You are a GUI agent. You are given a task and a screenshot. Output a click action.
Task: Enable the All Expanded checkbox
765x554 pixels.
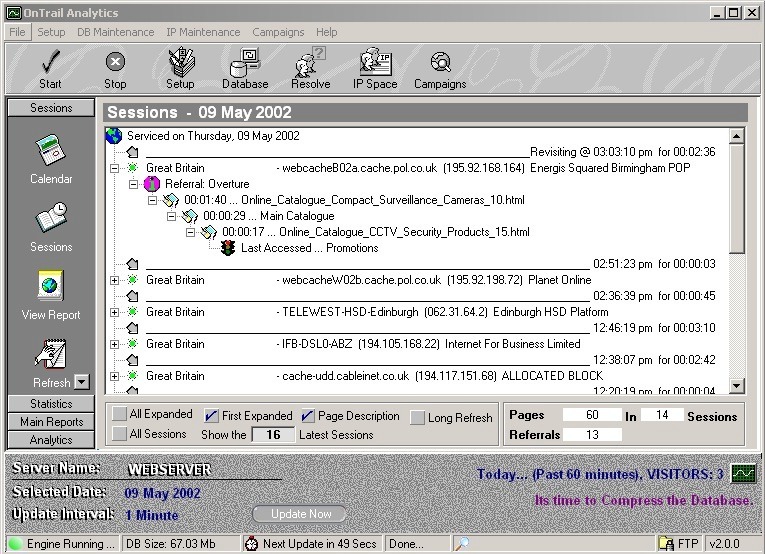pos(119,414)
